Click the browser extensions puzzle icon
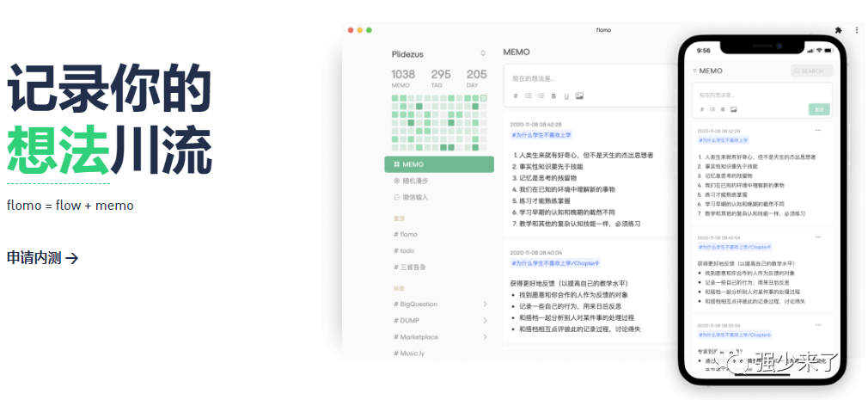868x400 pixels. click(838, 30)
